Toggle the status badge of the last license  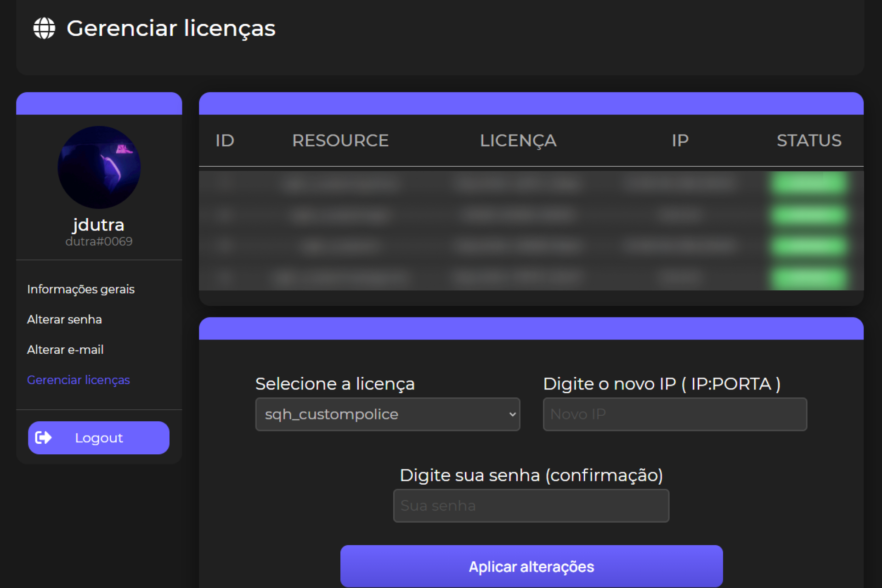(810, 277)
